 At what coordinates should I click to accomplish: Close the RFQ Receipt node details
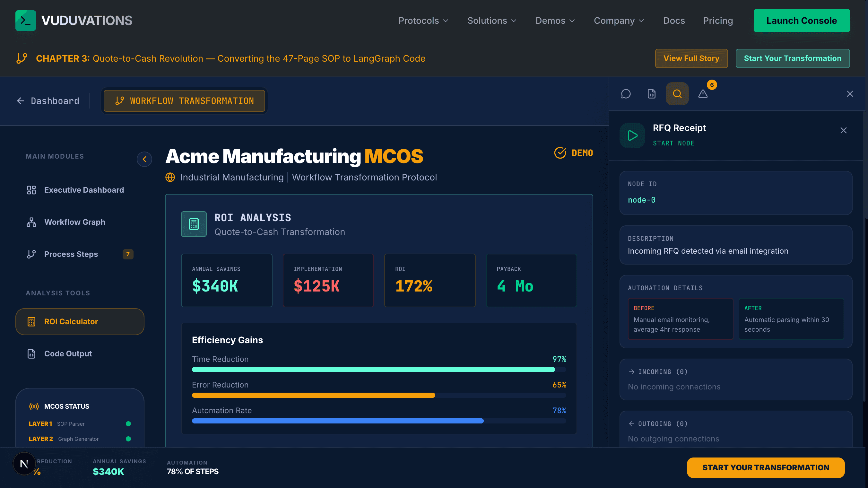click(843, 130)
